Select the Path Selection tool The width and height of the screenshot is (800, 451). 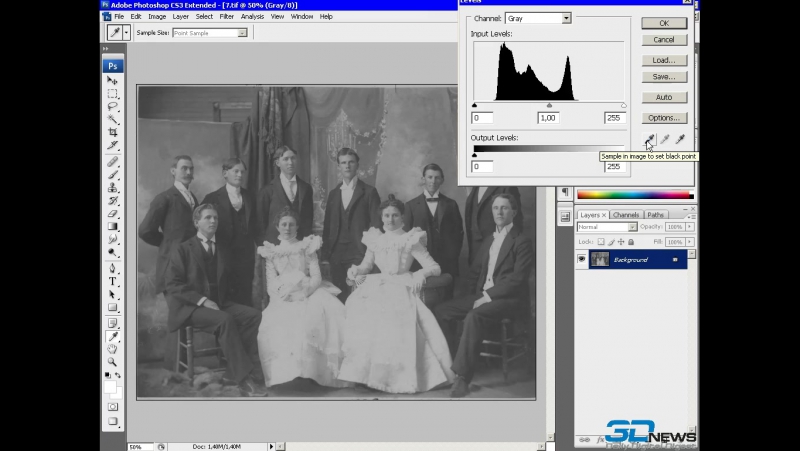(112, 294)
